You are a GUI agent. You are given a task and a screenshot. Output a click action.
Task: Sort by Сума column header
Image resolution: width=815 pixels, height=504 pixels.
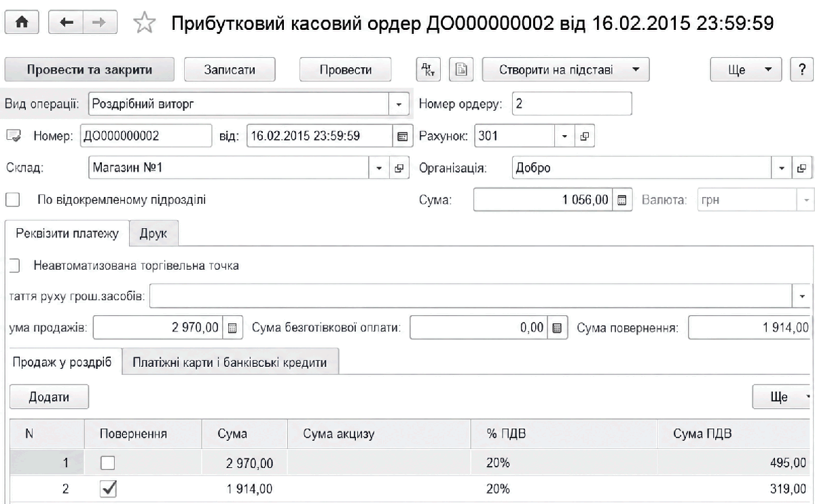[244, 435]
